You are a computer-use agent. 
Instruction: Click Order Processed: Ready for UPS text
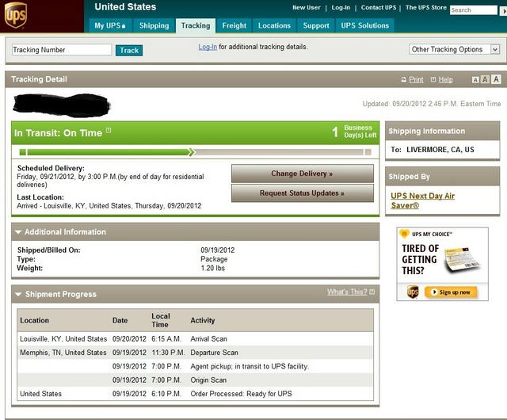click(241, 394)
